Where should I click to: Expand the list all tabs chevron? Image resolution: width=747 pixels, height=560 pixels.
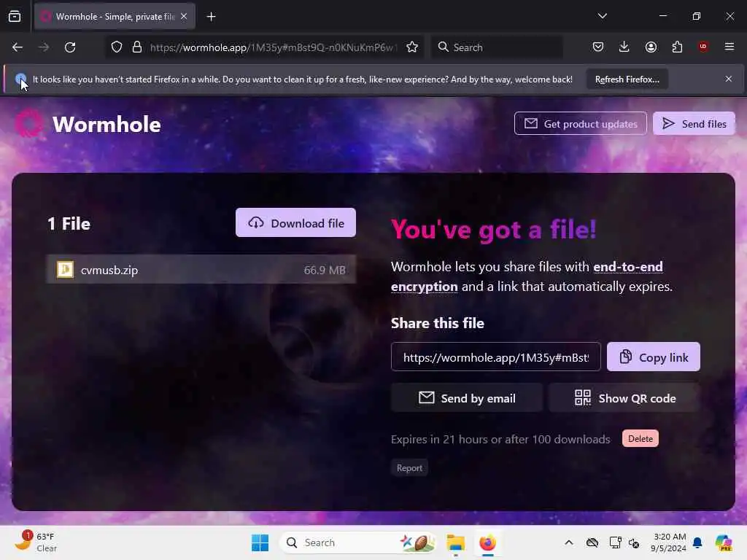[x=602, y=16]
